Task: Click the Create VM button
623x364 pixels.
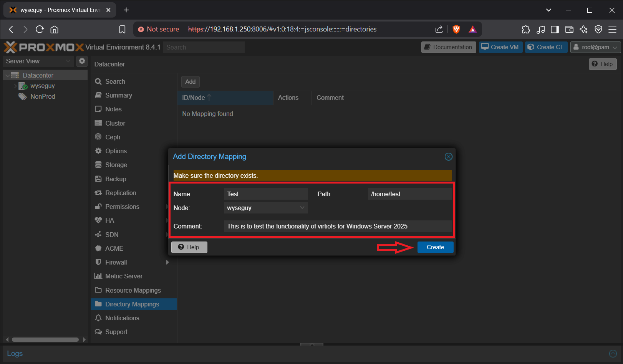Action: click(x=500, y=47)
